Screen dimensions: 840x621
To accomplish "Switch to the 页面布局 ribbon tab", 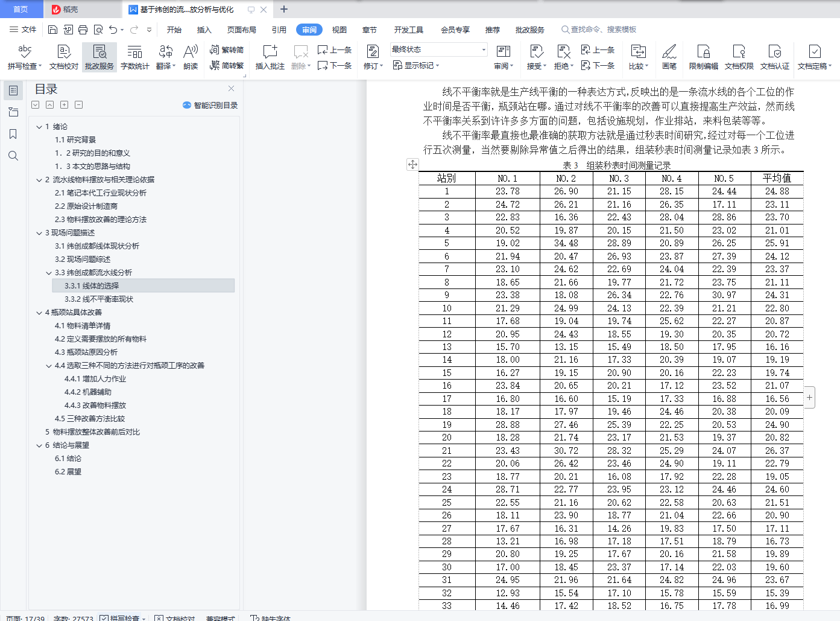I will coord(242,30).
